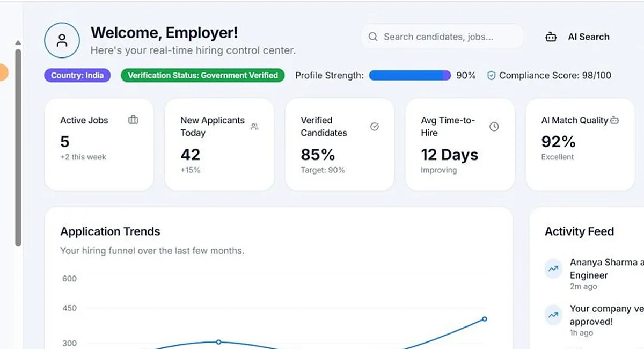Screen dimensions: 644x349
Task: Open the AI Search button
Action: coord(577,37)
